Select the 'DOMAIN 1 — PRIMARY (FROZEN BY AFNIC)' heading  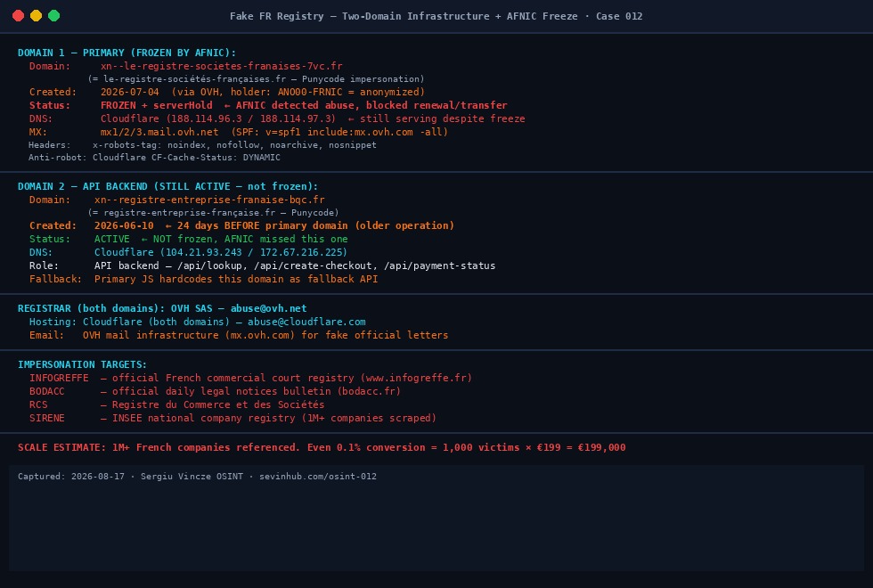point(126,53)
